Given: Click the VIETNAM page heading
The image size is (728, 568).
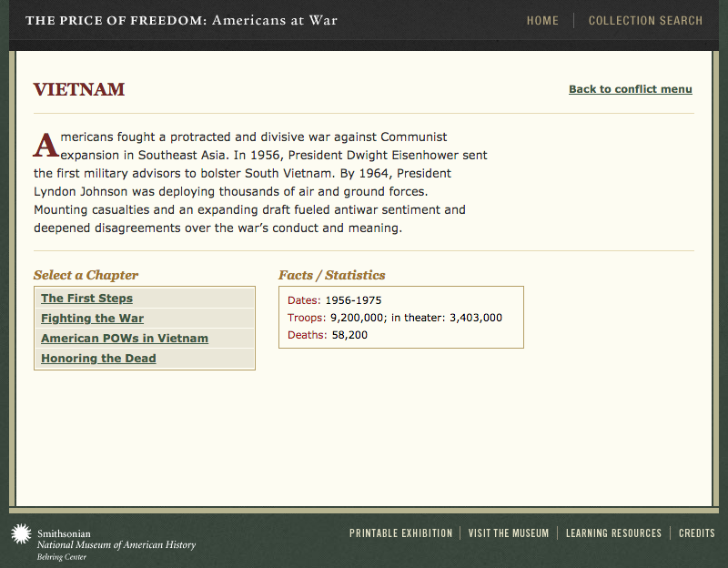Looking at the screenshot, I should coord(78,89).
